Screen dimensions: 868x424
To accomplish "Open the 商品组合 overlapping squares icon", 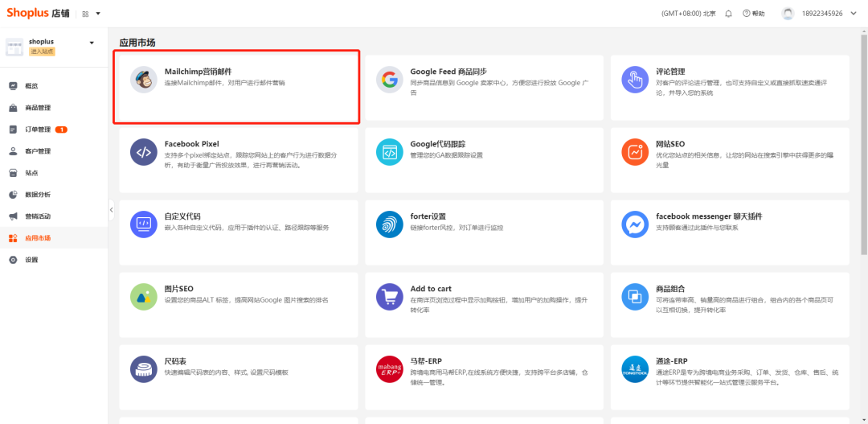I will (635, 297).
